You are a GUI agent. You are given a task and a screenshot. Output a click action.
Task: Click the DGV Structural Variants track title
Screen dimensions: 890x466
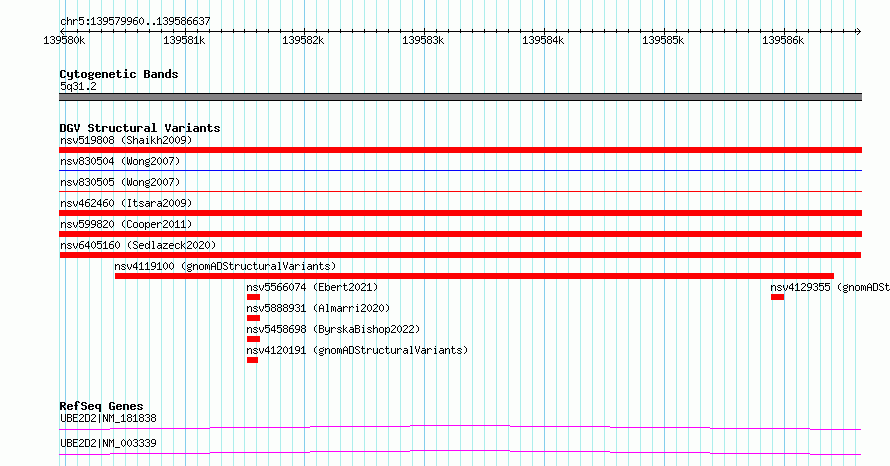click(140, 128)
